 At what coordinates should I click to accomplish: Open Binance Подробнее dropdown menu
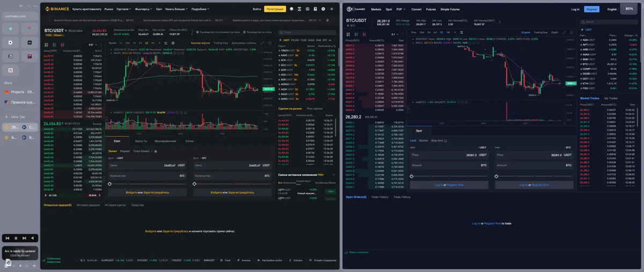coord(200,9)
